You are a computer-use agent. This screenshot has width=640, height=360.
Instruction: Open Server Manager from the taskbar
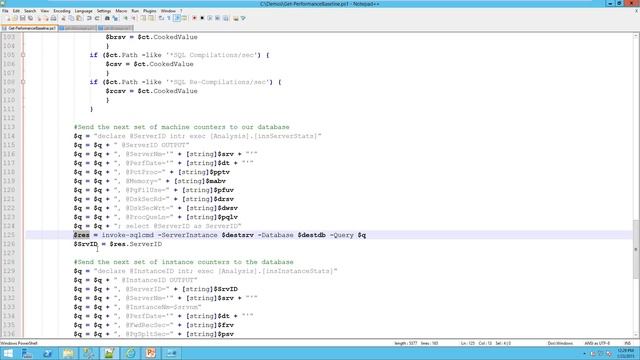[x=27, y=353]
